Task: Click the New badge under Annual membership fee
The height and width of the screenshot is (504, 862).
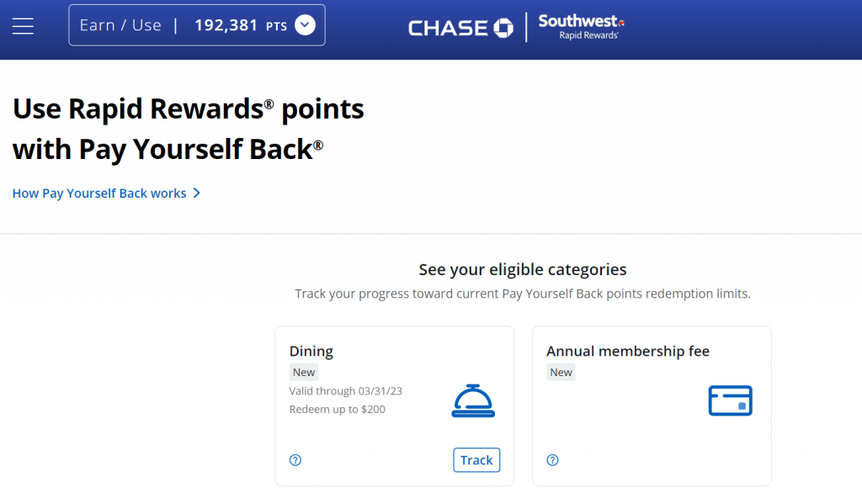Action: click(561, 372)
